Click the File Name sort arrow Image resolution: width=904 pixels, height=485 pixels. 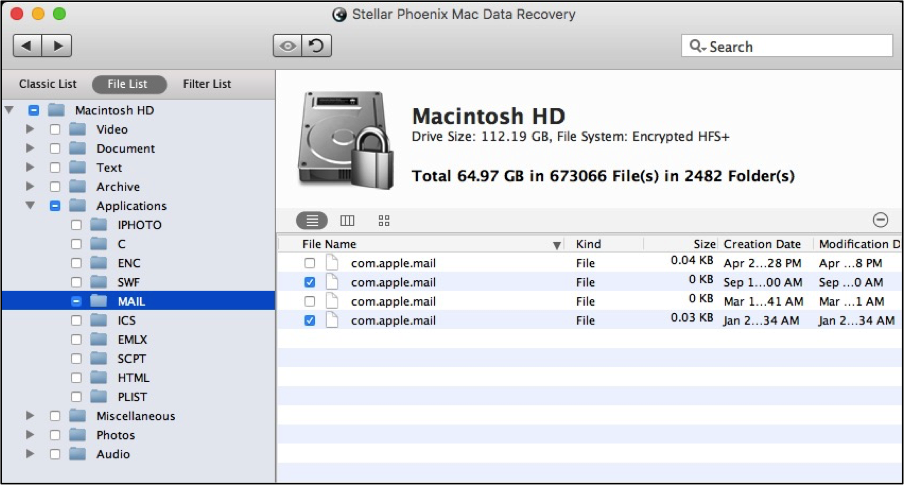coord(556,245)
